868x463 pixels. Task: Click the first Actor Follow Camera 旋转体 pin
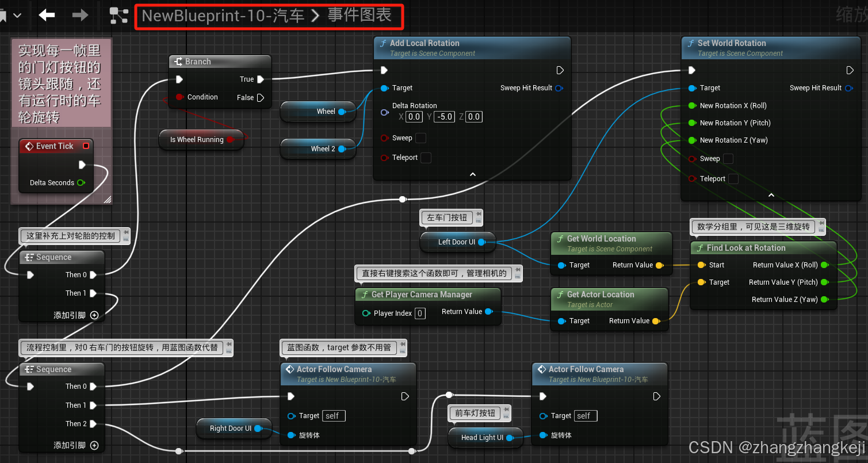pos(291,435)
